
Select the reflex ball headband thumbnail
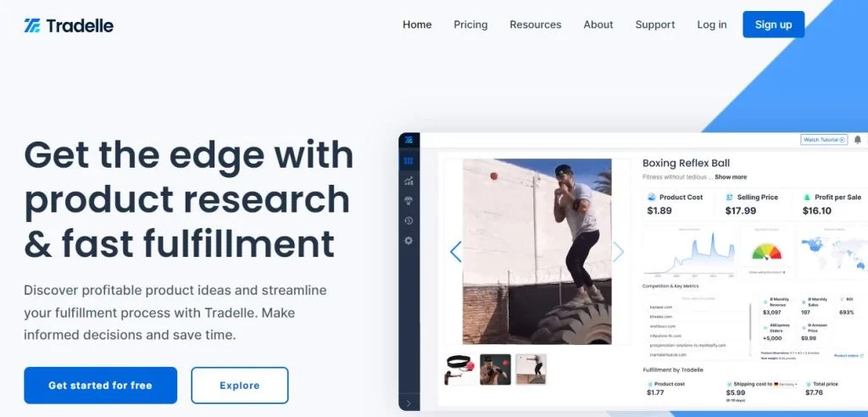459,370
